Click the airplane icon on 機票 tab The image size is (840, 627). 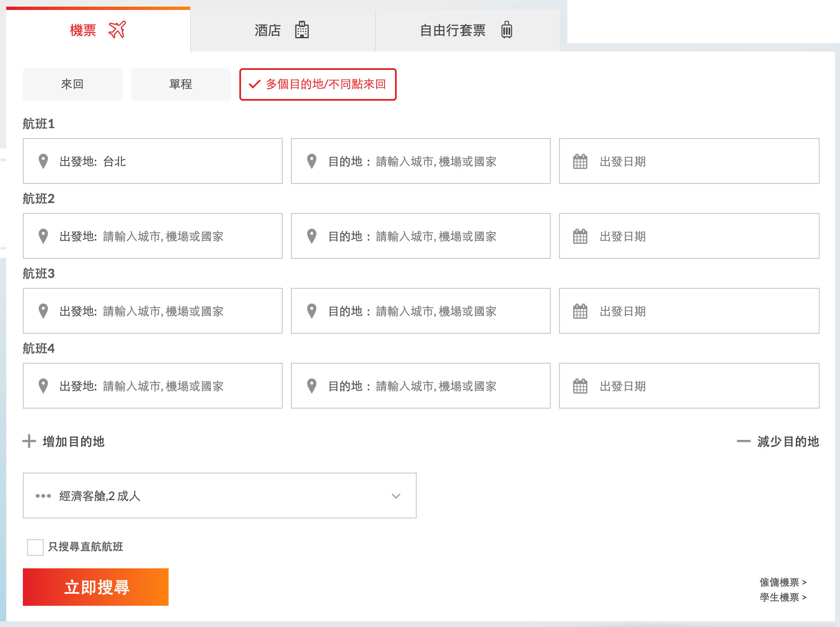117,30
